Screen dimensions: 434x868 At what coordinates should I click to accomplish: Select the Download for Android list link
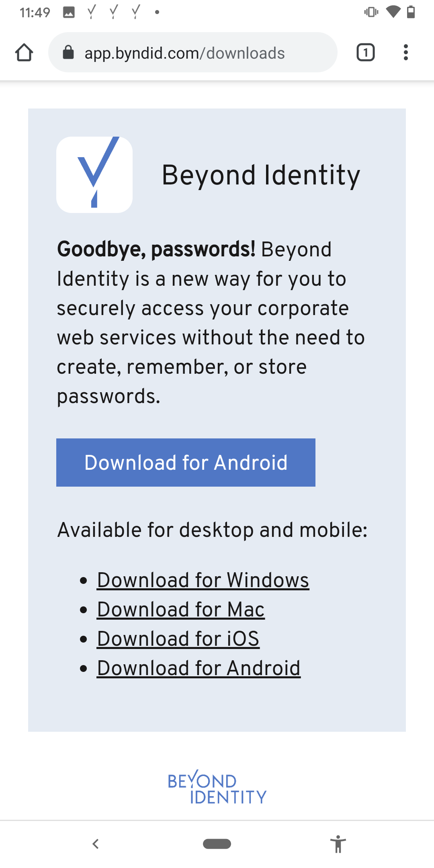(199, 667)
